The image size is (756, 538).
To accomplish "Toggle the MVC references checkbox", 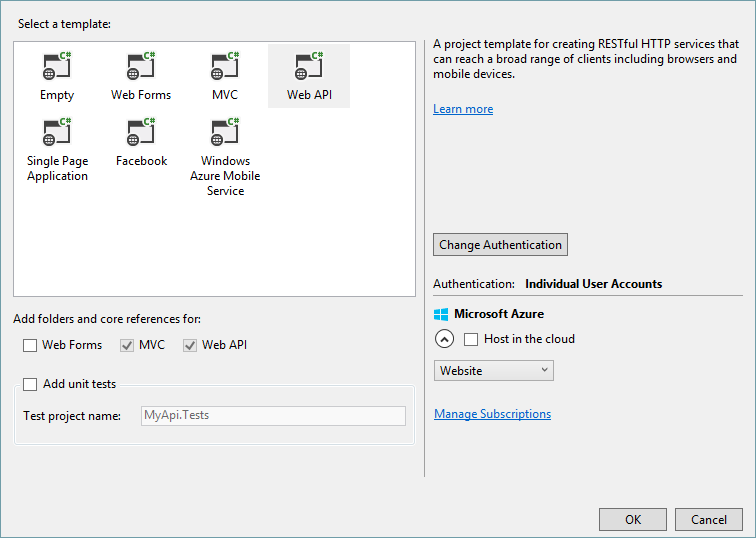I will click(x=127, y=345).
